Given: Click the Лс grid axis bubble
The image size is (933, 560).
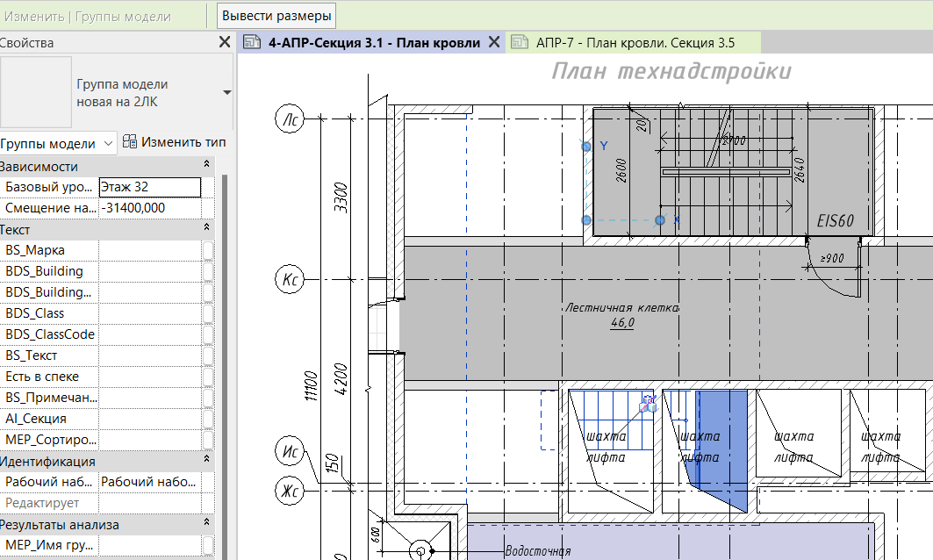Looking at the screenshot, I should coord(290,119).
